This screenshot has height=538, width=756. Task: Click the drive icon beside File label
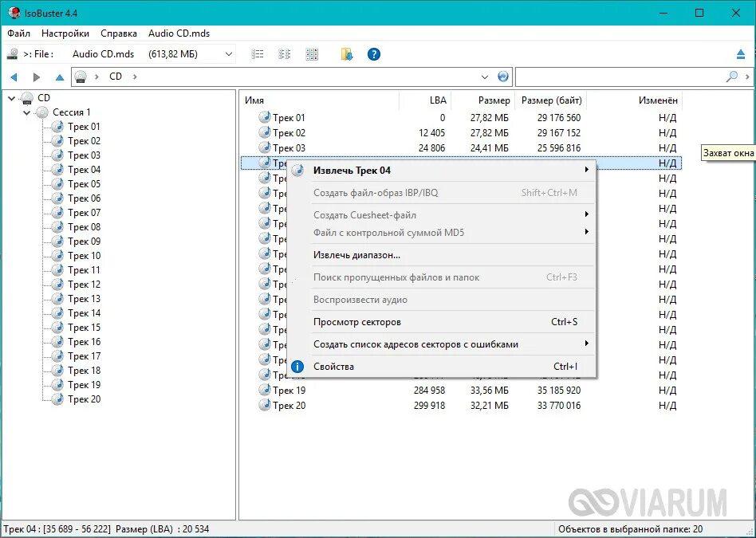click(13, 54)
